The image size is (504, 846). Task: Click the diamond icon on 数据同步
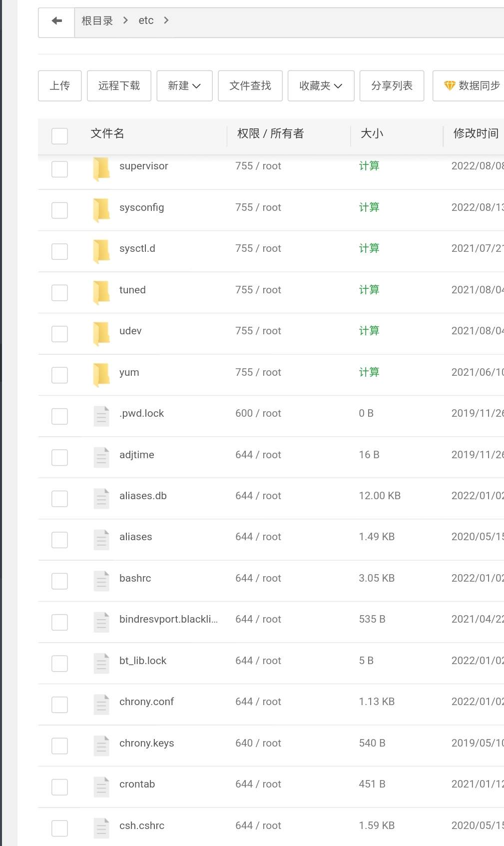pyautogui.click(x=450, y=86)
